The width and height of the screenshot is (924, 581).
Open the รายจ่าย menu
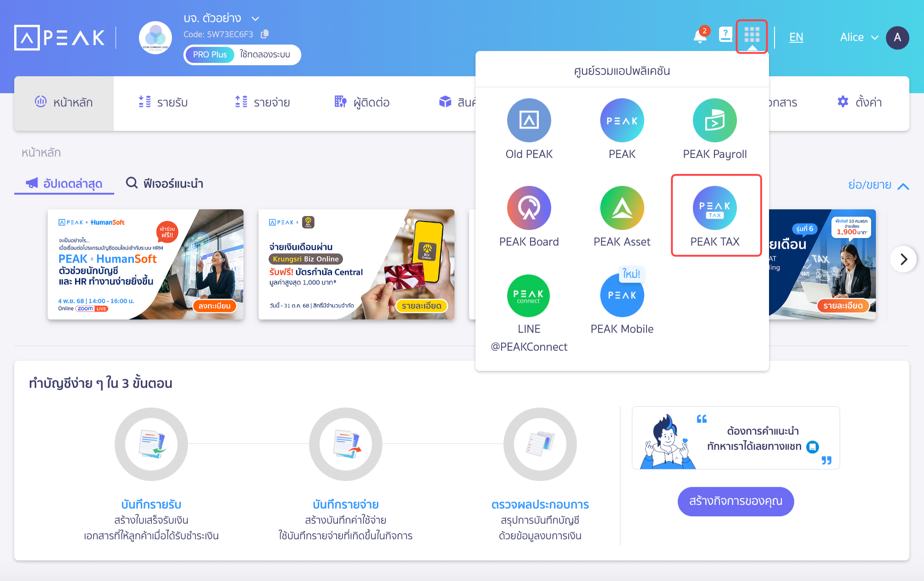pos(262,102)
